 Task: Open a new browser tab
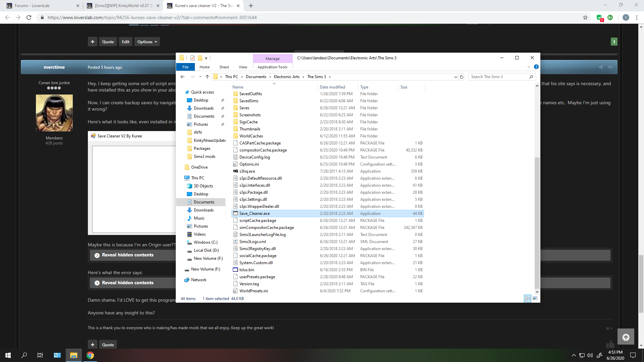[x=251, y=6]
